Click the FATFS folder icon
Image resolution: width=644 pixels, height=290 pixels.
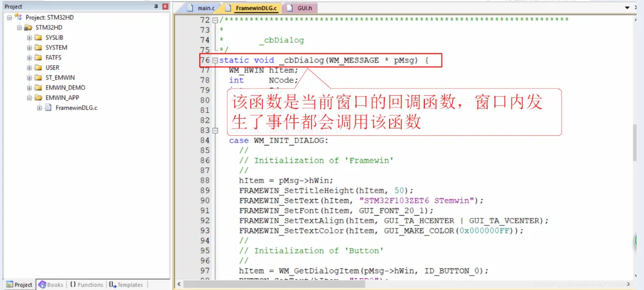(38, 57)
